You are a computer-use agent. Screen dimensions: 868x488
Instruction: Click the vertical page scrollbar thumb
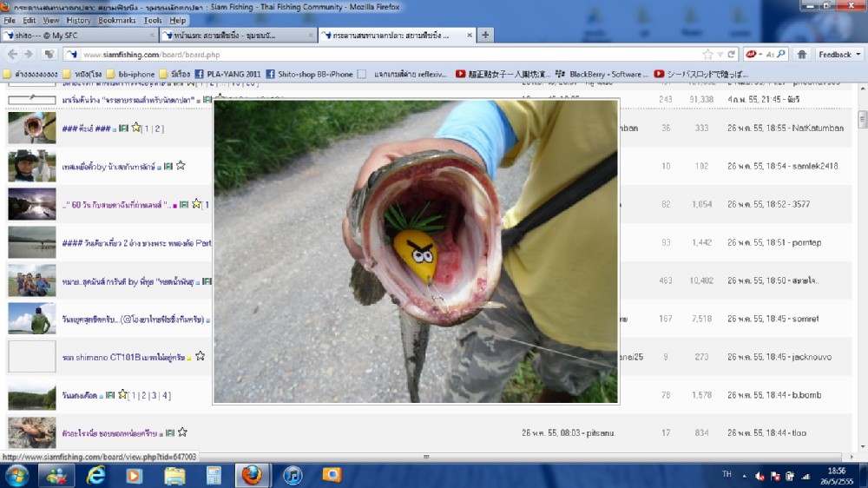[862, 119]
